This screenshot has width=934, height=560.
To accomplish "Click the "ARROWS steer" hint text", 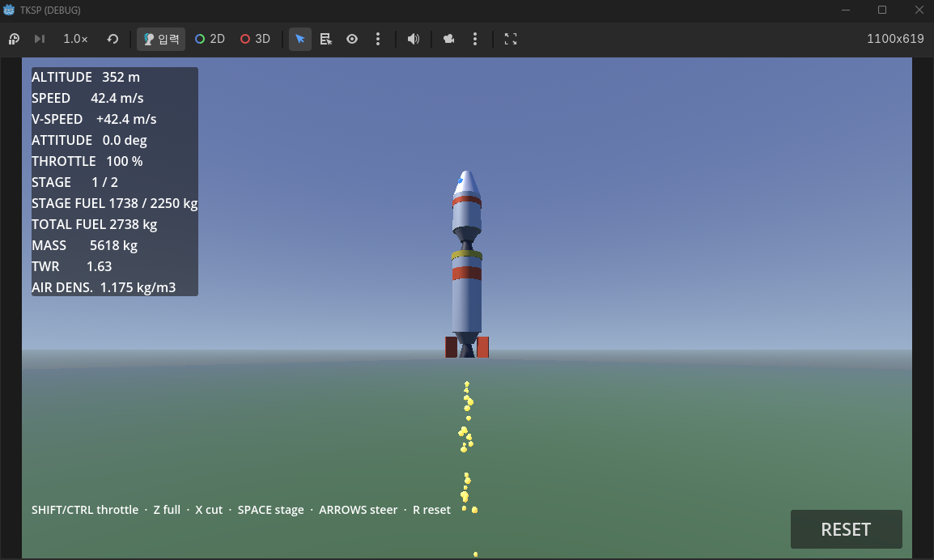I will coord(358,510).
